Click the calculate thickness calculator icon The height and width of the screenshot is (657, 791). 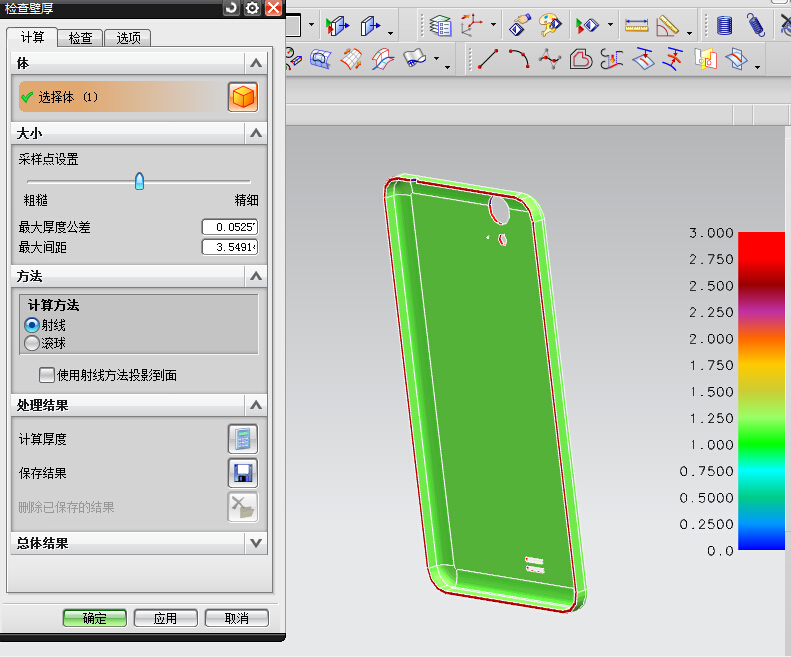[243, 439]
